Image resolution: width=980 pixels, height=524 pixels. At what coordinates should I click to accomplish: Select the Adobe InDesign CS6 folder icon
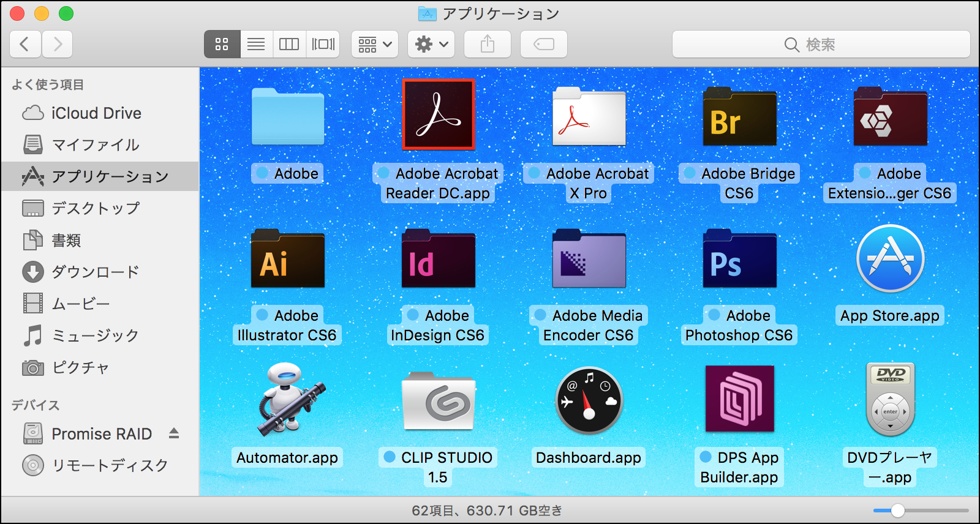[x=438, y=260]
